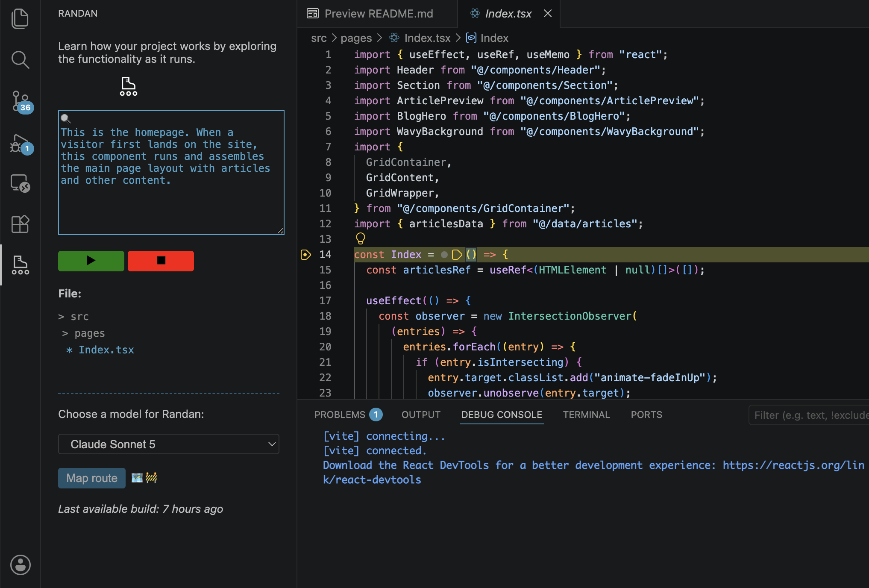Screen dimensions: 869x588
Task: Open the Accounts menu icon
Action: tap(20, 565)
